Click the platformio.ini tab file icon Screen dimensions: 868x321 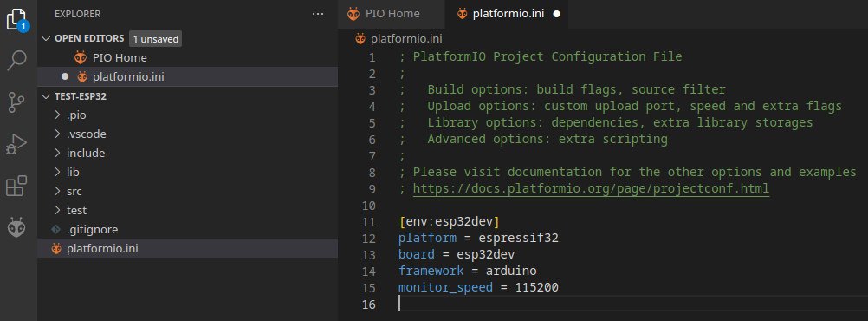point(463,15)
